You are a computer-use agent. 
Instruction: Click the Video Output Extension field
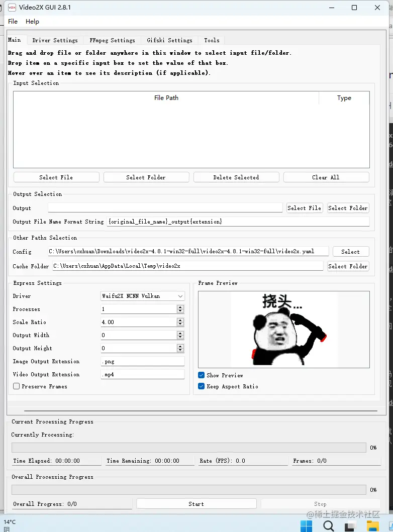coord(143,374)
